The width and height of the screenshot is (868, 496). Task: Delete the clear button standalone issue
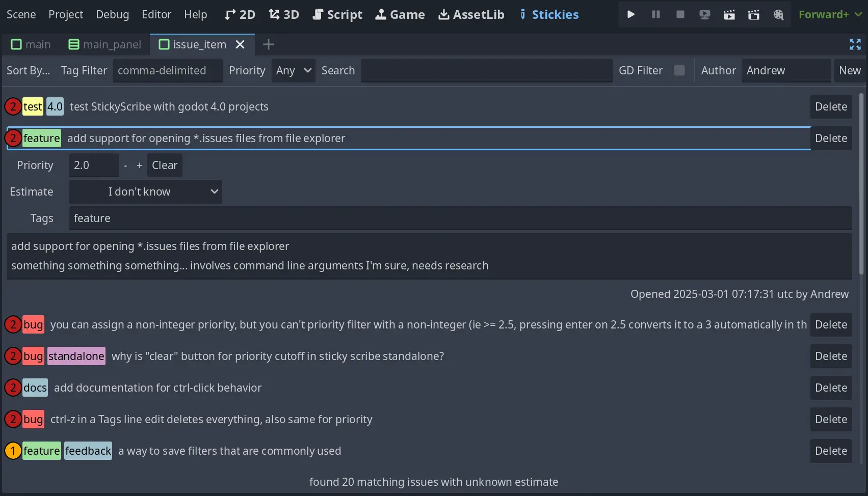coord(831,356)
